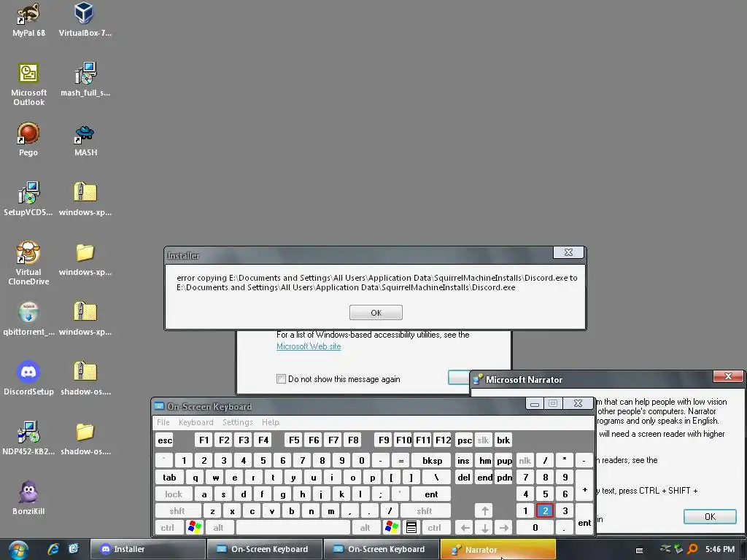Toggle the slk scroll lock key
This screenshot has width=747, height=560.
(483, 440)
